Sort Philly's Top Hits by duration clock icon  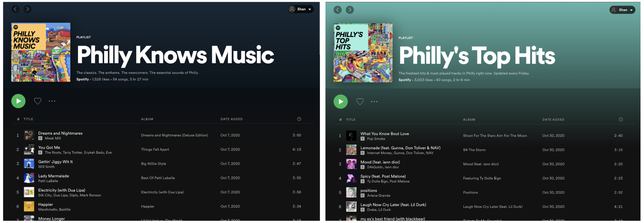click(621, 120)
